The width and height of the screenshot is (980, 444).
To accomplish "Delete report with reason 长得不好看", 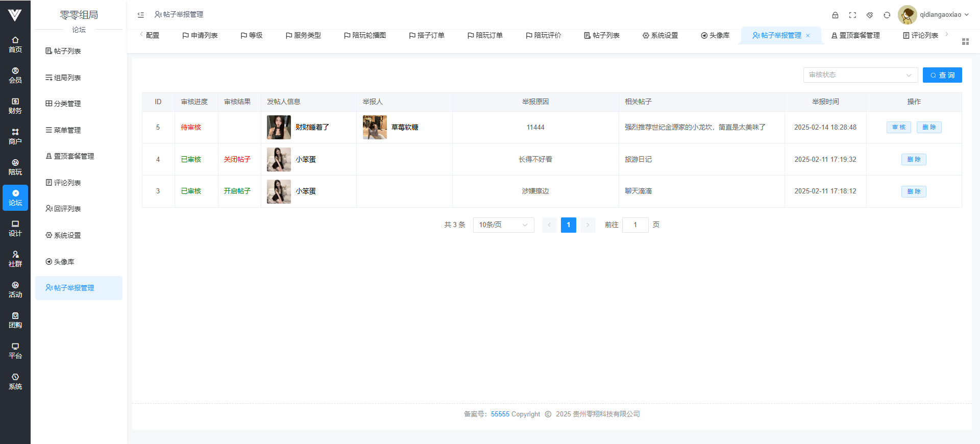I will click(914, 159).
